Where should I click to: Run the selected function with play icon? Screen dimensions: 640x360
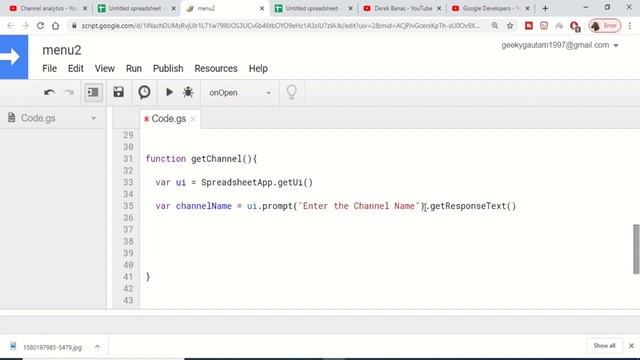coord(169,92)
